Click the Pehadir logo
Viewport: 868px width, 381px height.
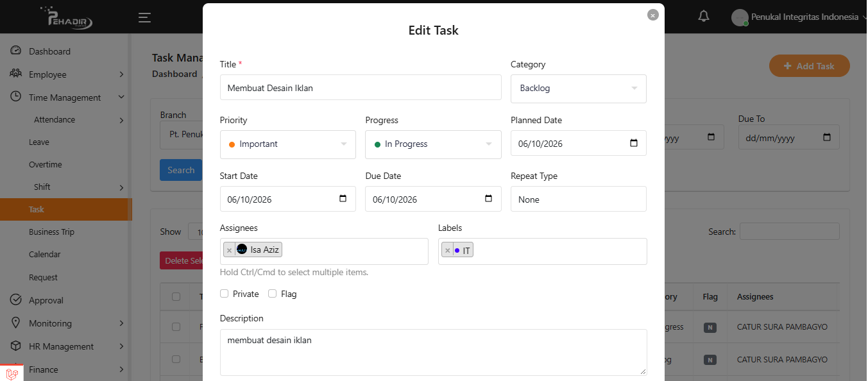(x=66, y=17)
